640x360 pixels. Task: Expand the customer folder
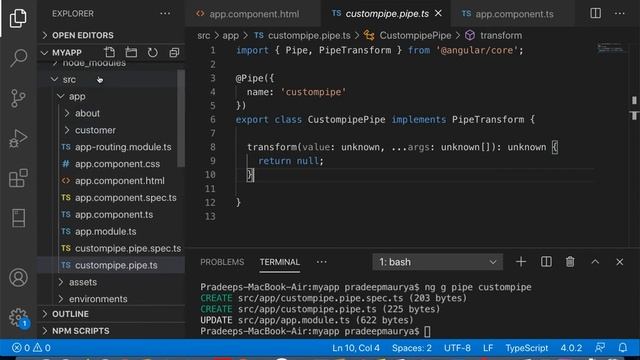tap(110, 130)
